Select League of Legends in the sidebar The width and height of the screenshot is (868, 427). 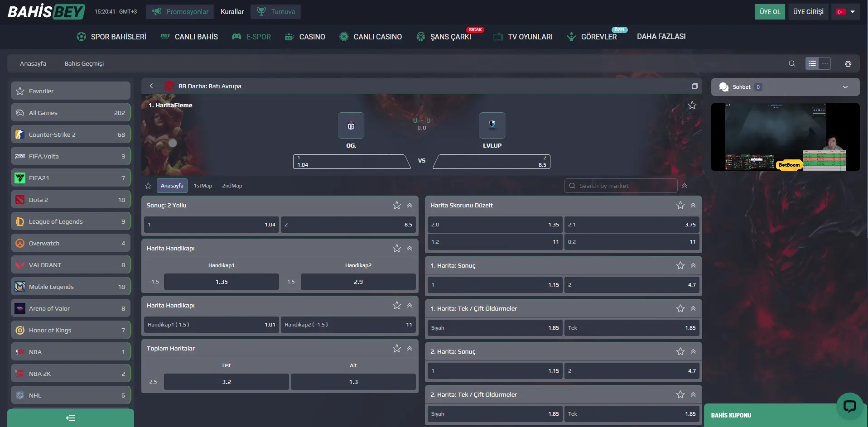tap(71, 221)
